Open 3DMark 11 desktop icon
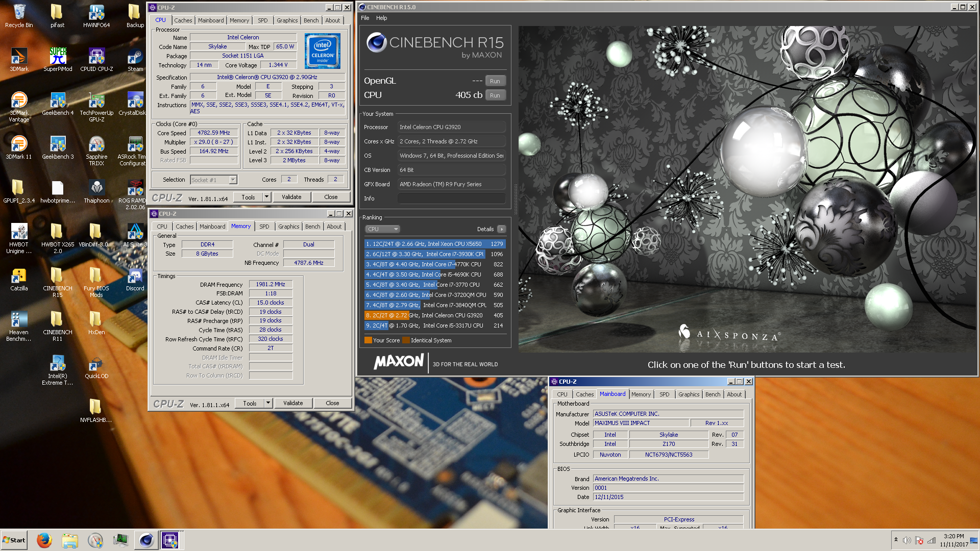Viewport: 980px width, 551px height. click(19, 147)
